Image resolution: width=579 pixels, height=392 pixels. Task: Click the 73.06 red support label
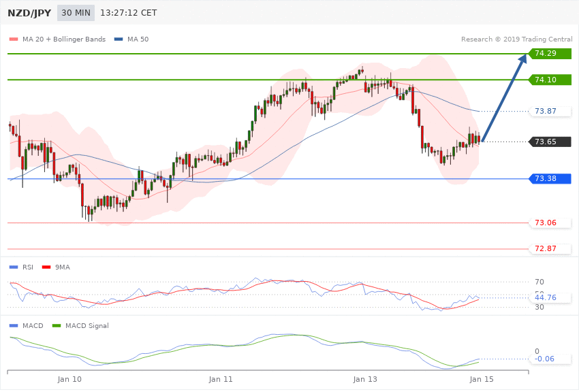550,223
